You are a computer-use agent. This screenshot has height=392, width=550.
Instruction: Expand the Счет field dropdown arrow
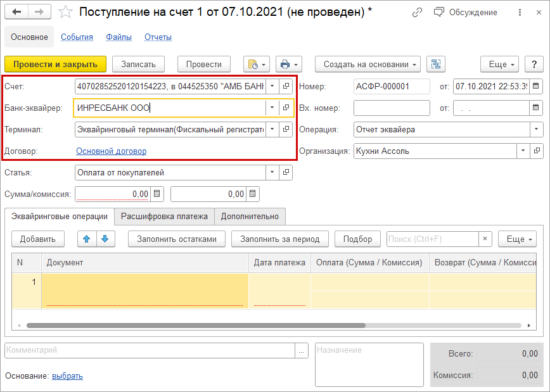[x=272, y=86]
